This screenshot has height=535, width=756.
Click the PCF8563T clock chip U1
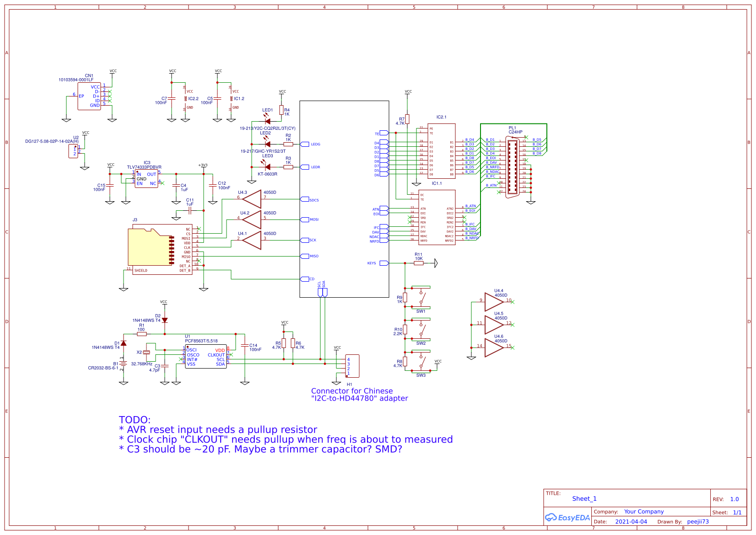[x=207, y=357]
